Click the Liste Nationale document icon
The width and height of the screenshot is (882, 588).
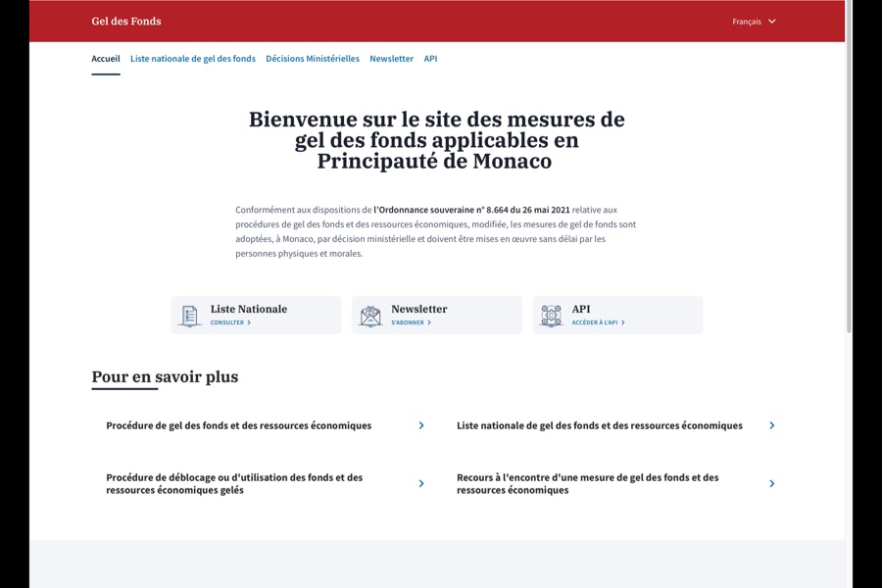pos(189,316)
